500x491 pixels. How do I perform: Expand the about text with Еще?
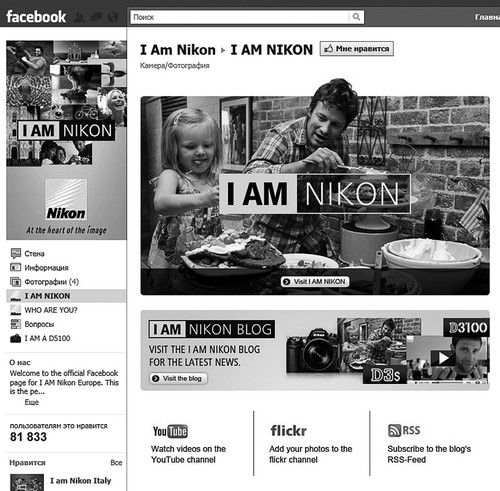point(32,402)
